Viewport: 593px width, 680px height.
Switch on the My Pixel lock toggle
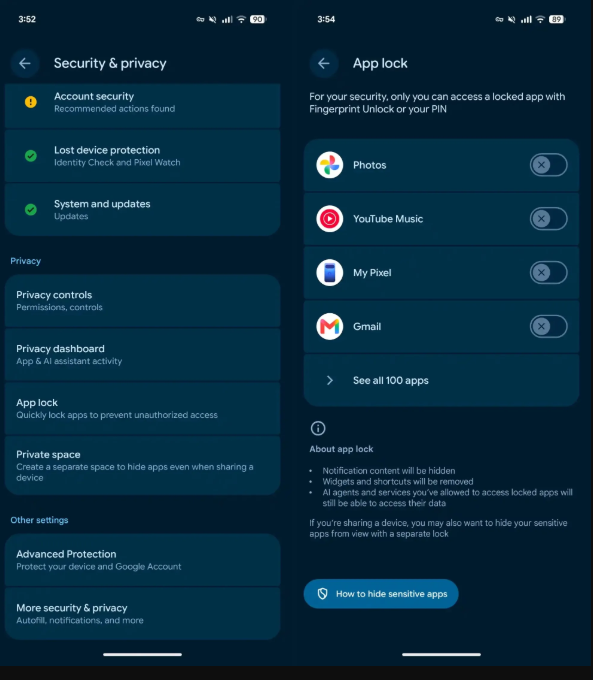tap(548, 273)
